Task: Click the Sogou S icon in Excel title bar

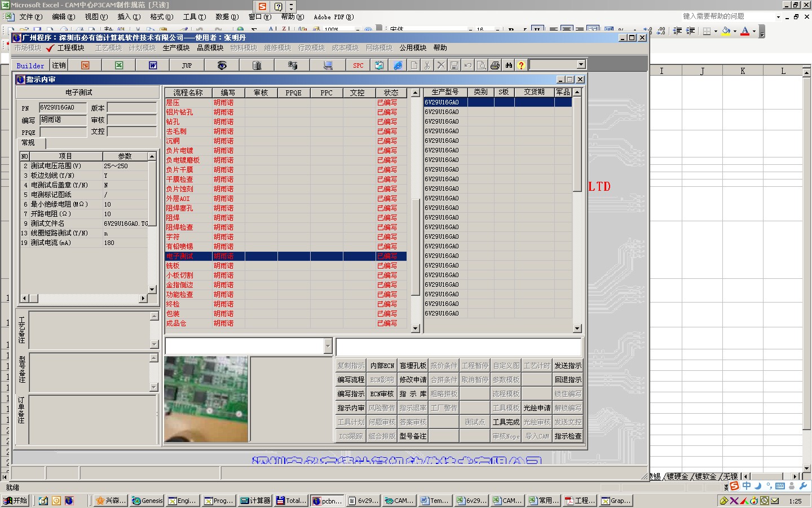Action: point(262,6)
